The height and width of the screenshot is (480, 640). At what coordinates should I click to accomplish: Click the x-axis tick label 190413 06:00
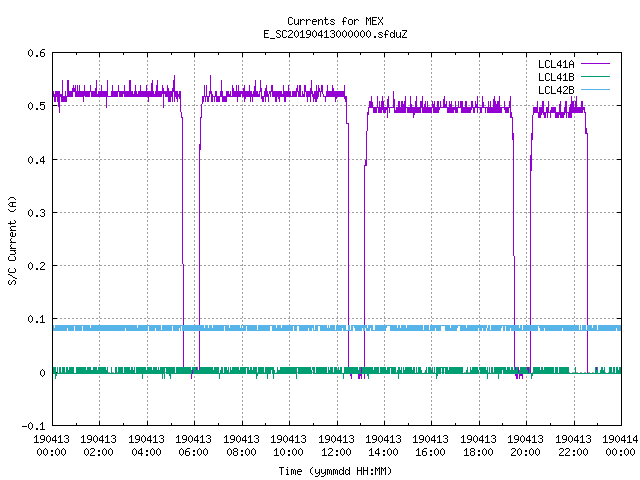click(x=193, y=446)
